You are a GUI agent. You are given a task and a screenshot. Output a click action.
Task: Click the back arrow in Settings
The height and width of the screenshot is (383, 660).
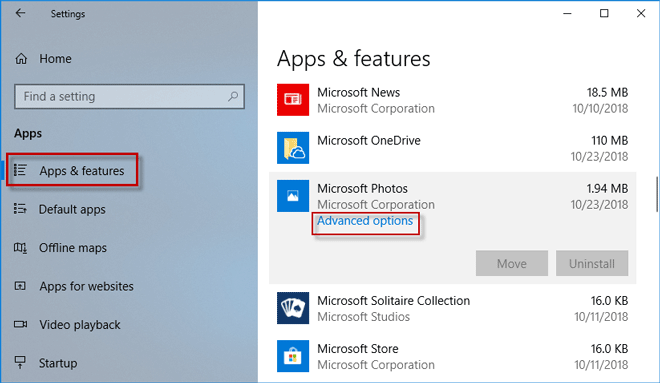click(20, 13)
